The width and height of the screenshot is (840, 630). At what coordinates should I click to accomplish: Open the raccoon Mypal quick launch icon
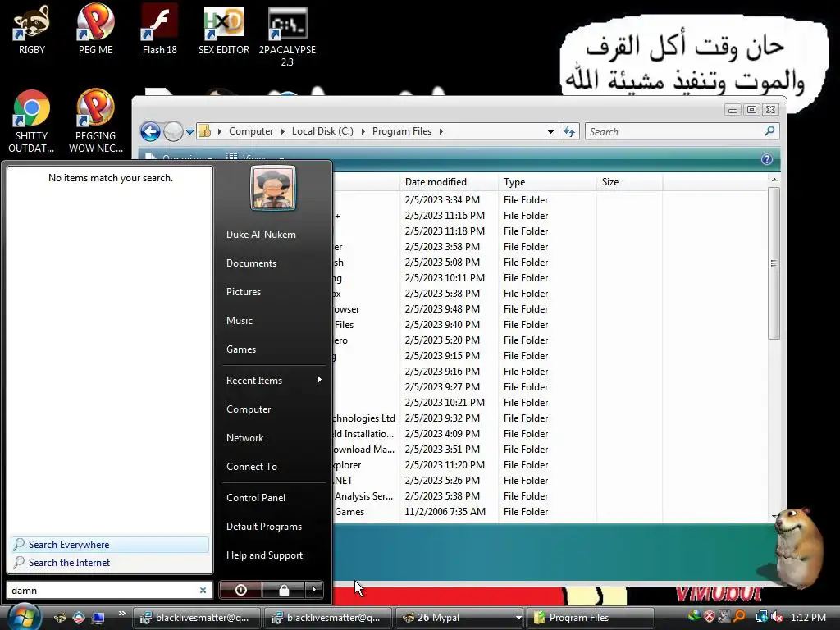tap(60, 618)
